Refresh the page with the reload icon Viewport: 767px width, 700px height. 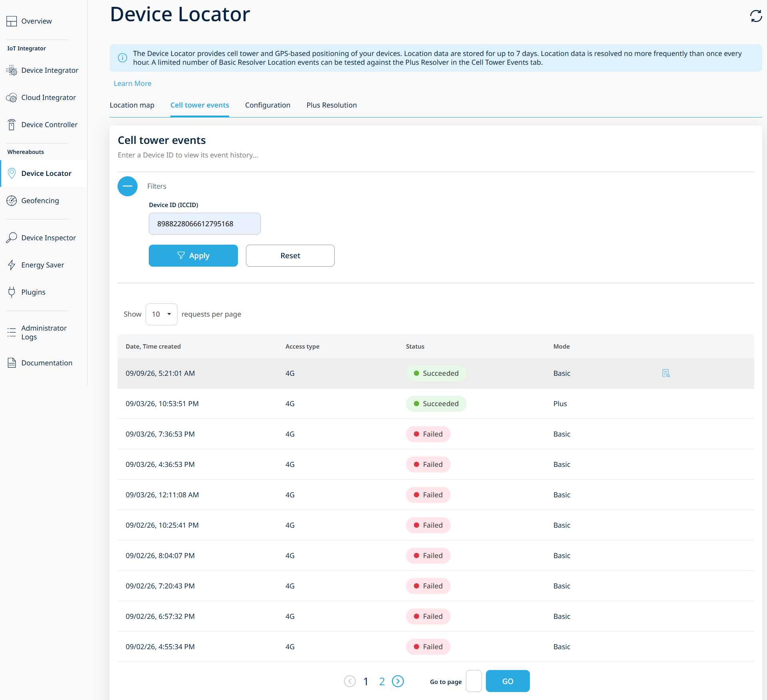click(x=756, y=16)
